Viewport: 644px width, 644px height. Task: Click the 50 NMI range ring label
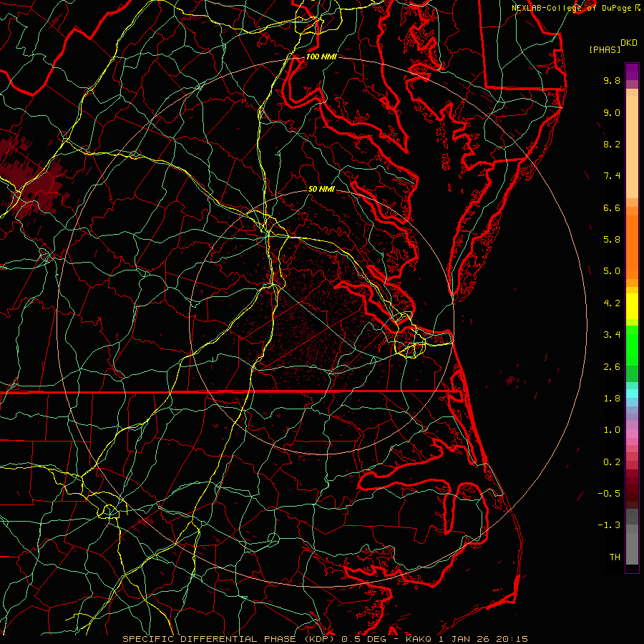[x=321, y=189]
